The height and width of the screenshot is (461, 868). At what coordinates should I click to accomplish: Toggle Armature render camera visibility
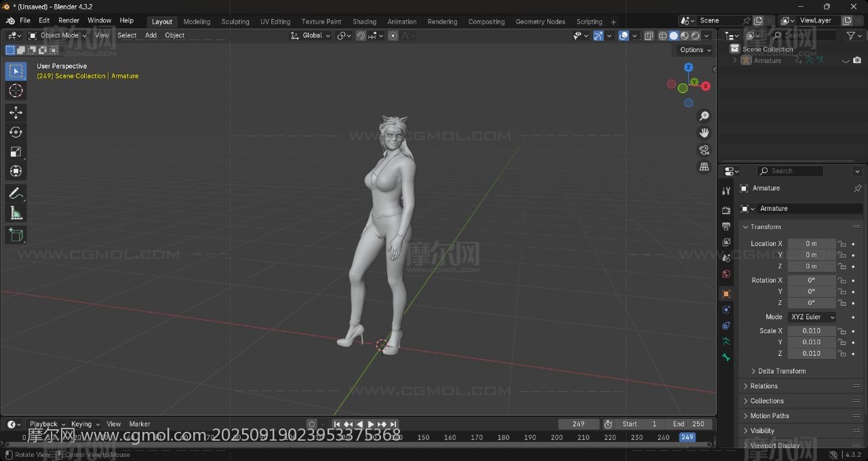coord(857,60)
